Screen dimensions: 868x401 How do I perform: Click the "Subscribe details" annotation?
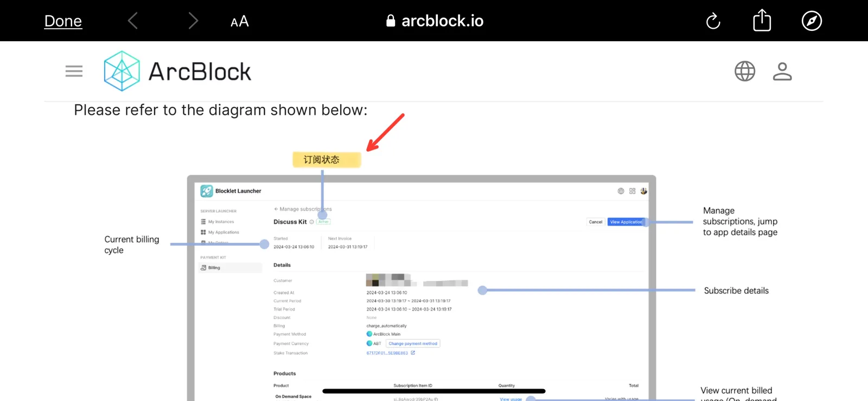[736, 290]
